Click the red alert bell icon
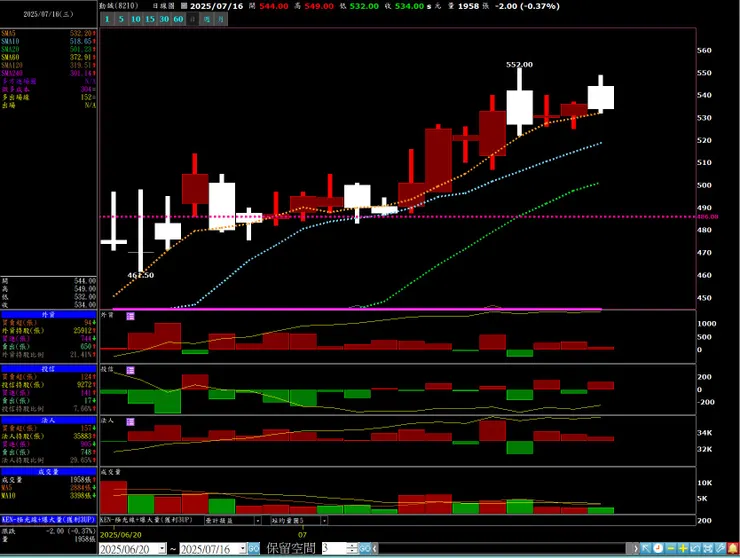 coord(732,548)
